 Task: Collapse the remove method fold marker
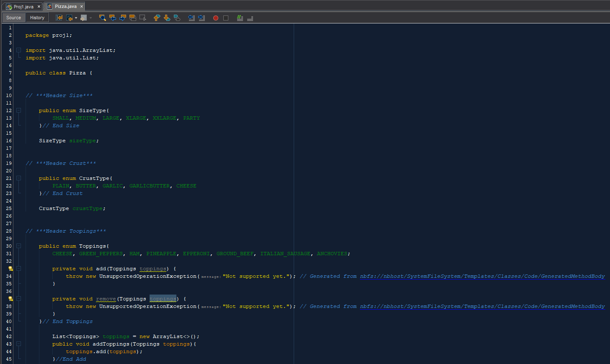pos(18,299)
